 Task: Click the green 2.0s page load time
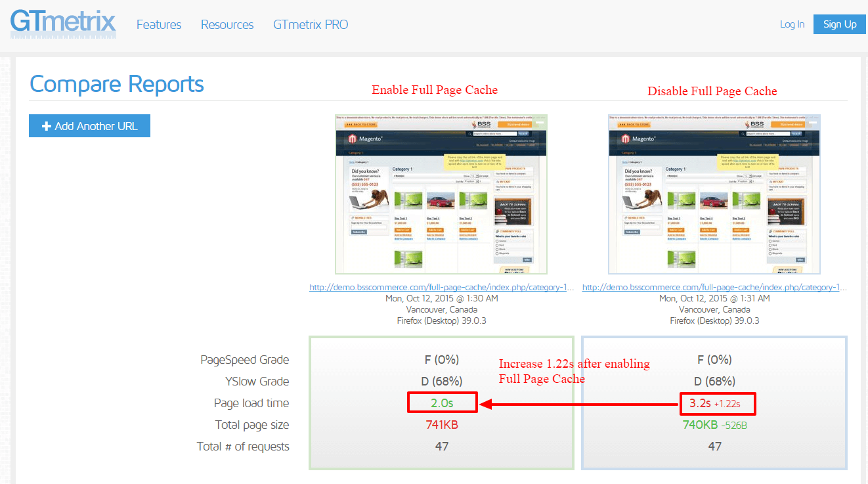point(442,403)
